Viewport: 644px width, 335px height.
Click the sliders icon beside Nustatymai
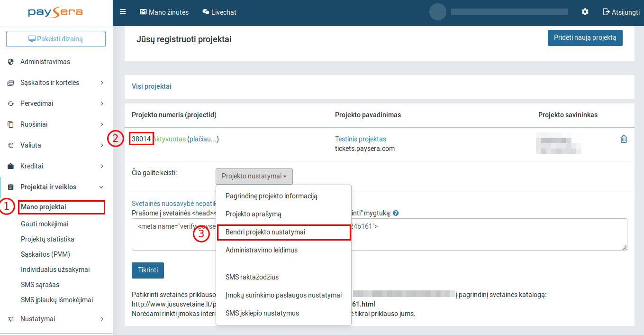[11, 319]
